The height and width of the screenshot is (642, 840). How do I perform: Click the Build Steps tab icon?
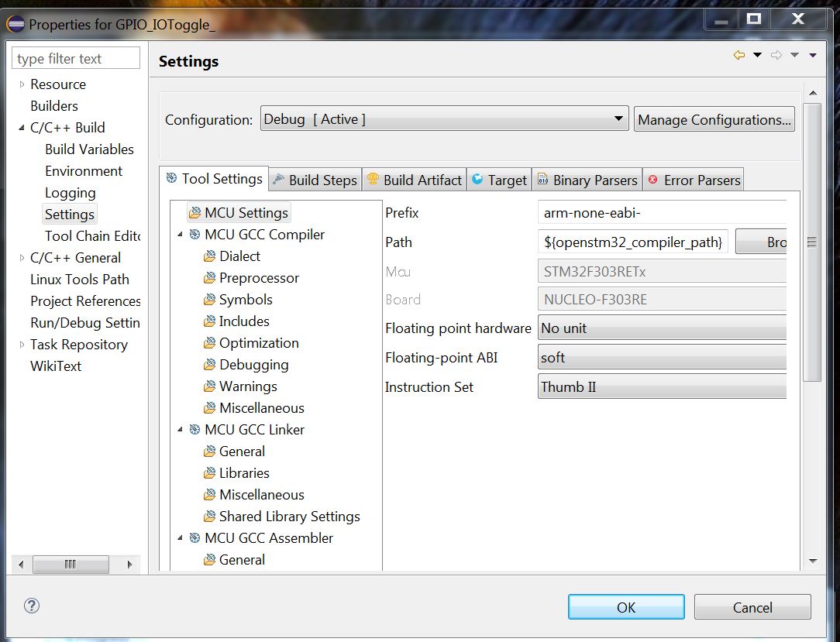tap(278, 180)
